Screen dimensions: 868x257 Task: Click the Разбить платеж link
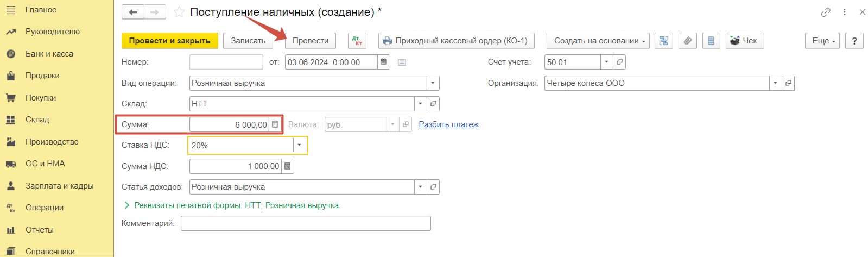coord(448,124)
